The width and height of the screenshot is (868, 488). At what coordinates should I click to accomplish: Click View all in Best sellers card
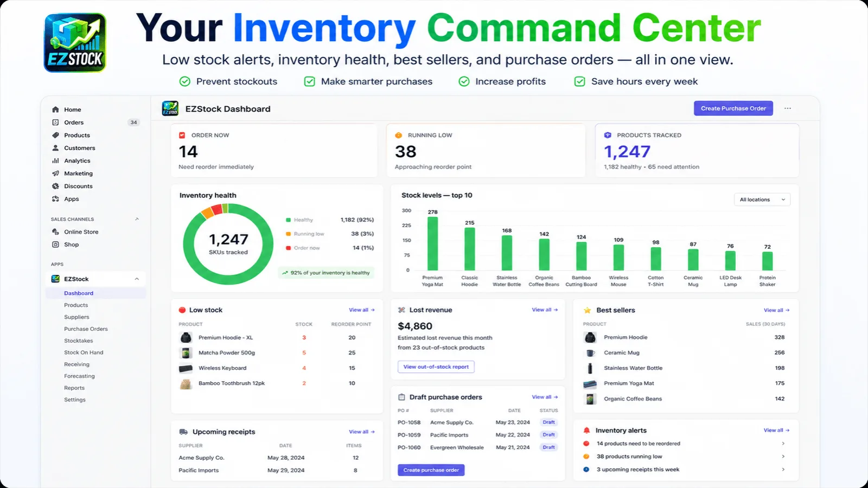[776, 310]
